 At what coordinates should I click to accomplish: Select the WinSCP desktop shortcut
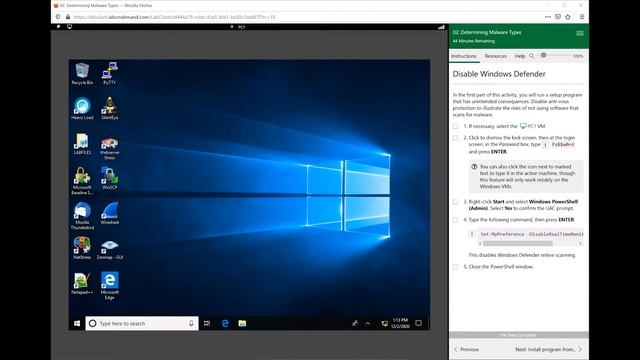tap(109, 179)
